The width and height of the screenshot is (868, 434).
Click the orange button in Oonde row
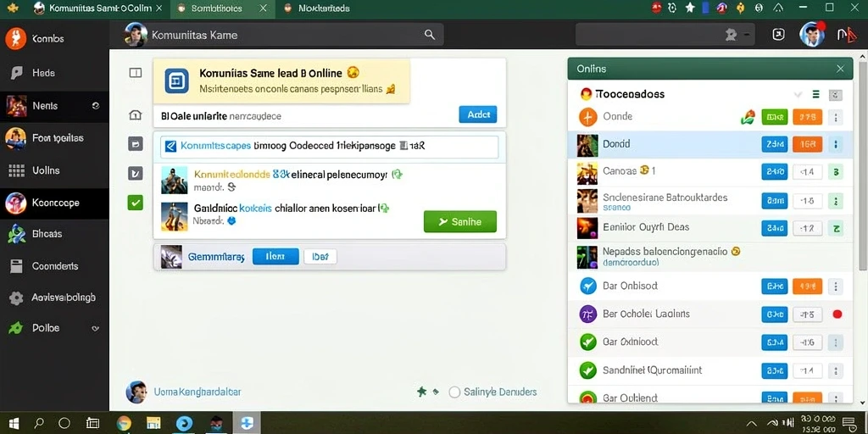(808, 117)
